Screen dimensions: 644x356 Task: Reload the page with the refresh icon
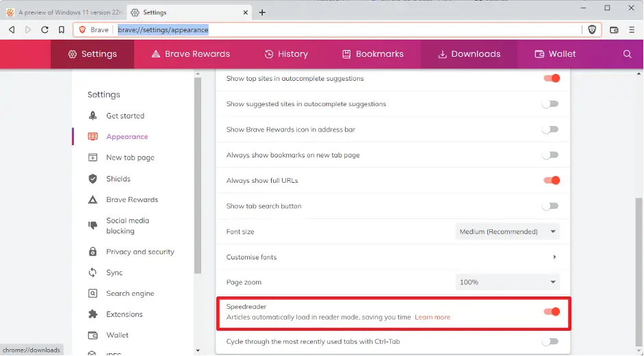coord(44,29)
